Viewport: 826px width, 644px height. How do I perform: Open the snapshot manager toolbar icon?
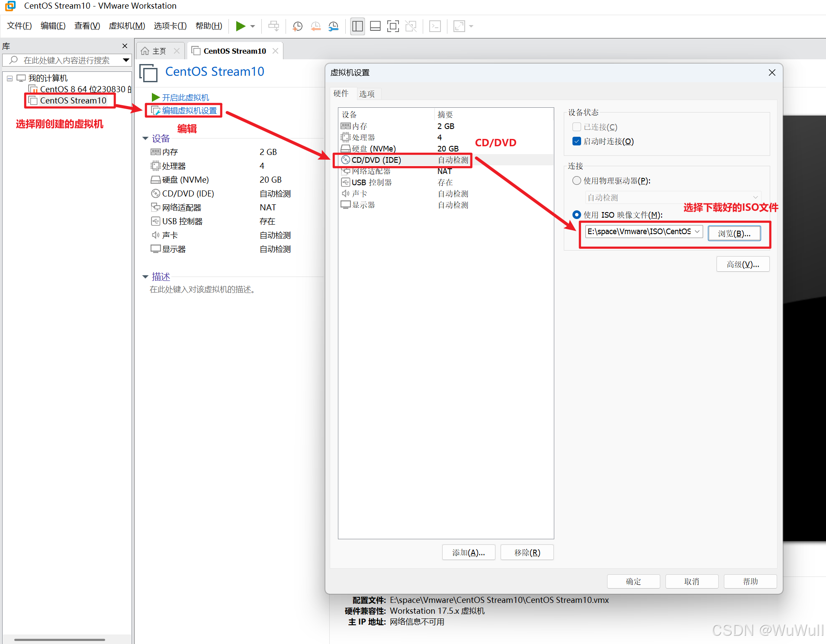(334, 26)
